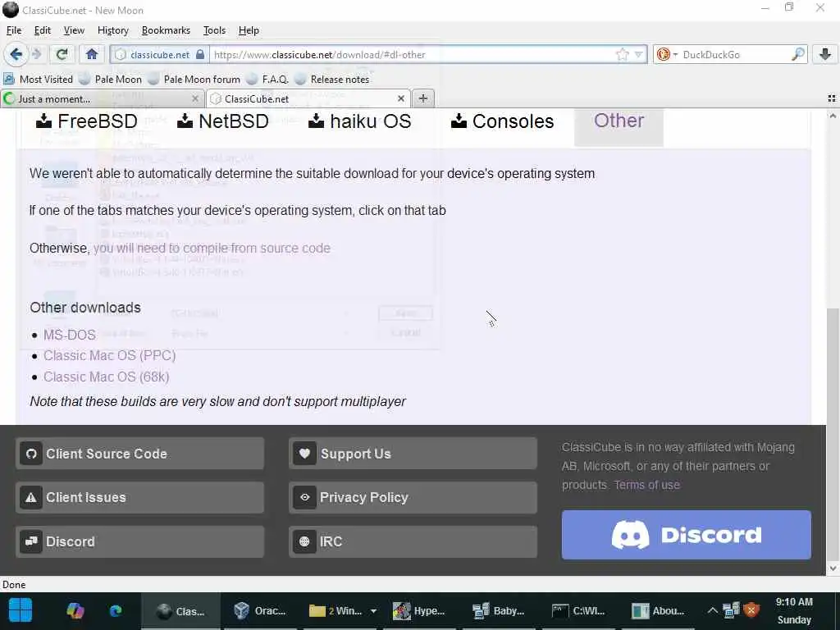Close the Just a moment tab
The height and width of the screenshot is (630, 840).
coord(195,98)
